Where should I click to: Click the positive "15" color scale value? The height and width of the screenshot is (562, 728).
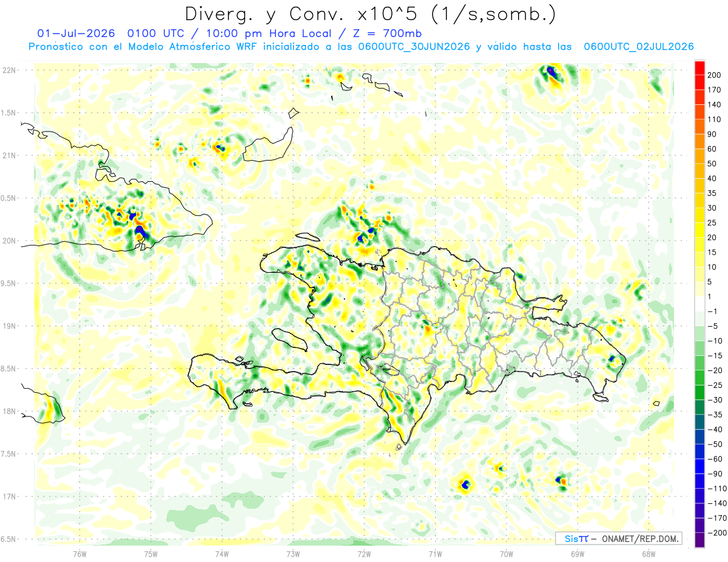pos(712,252)
